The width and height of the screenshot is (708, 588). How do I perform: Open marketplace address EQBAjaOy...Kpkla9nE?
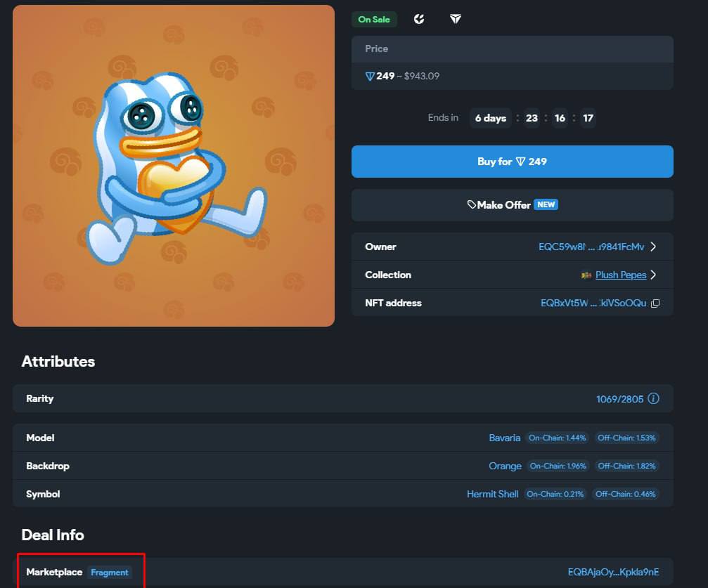tap(613, 573)
